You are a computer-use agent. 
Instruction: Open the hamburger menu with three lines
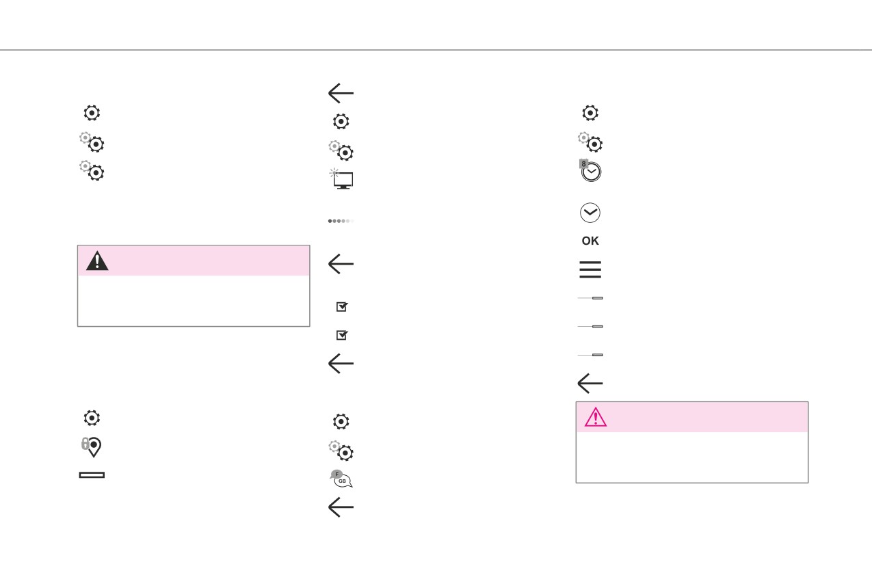[x=590, y=269]
